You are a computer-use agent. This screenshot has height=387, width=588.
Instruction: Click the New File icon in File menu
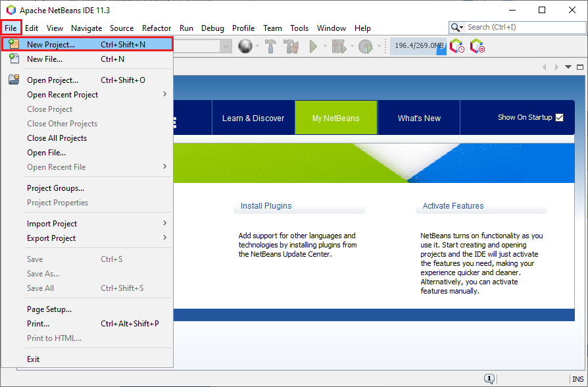tap(14, 59)
